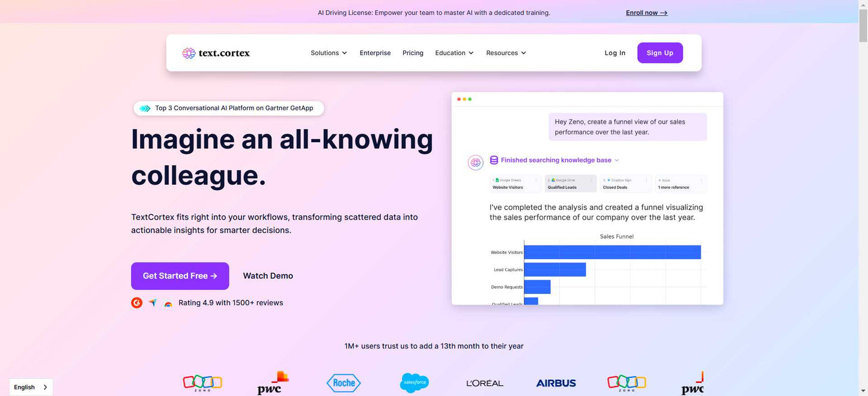Expand the Resources dropdown menu
Viewport: 868px width, 396px height.
click(x=506, y=53)
